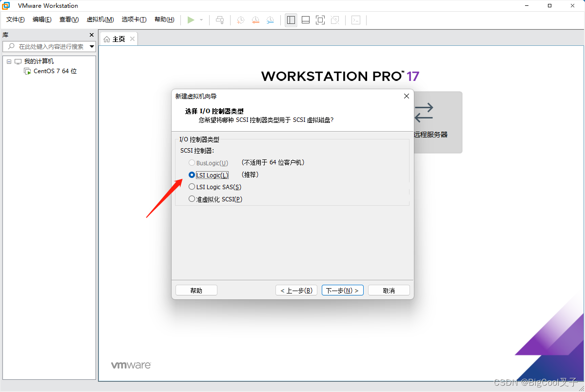Click the console view toolbar icon
The width and height of the screenshot is (585, 392).
click(356, 20)
